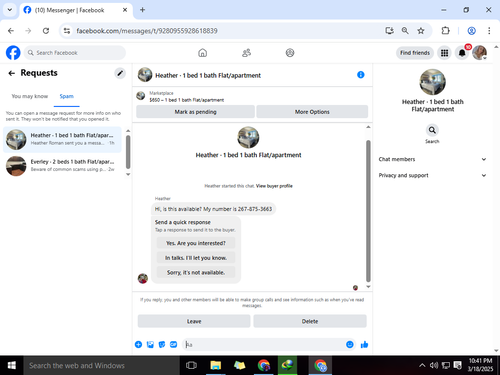This screenshot has height=375, width=500.
Task: Open the account profile picture menu
Action: pyautogui.click(x=479, y=53)
